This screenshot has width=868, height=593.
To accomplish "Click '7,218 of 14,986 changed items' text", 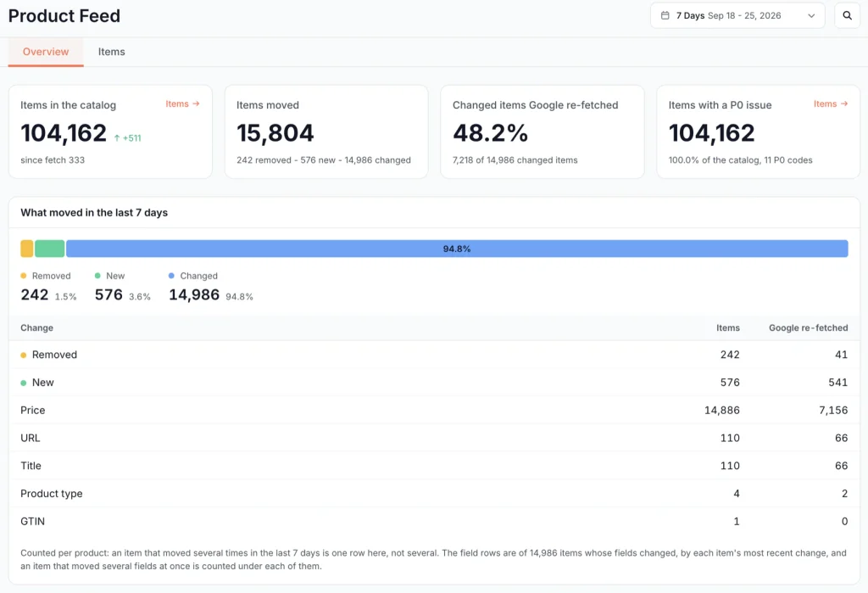I will click(x=515, y=160).
